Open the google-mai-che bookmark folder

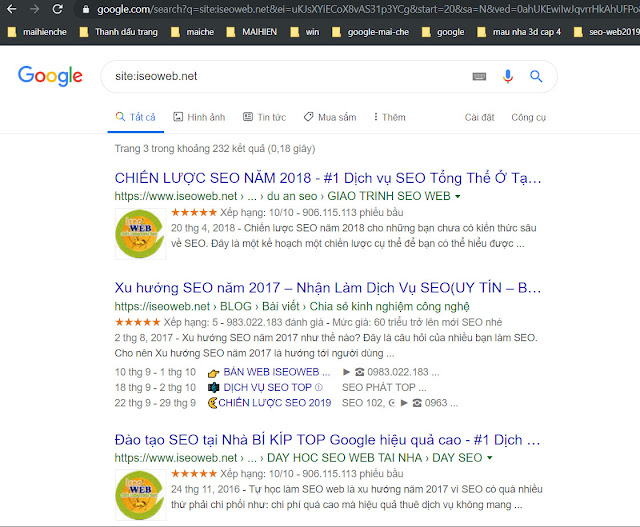pyautogui.click(x=371, y=32)
